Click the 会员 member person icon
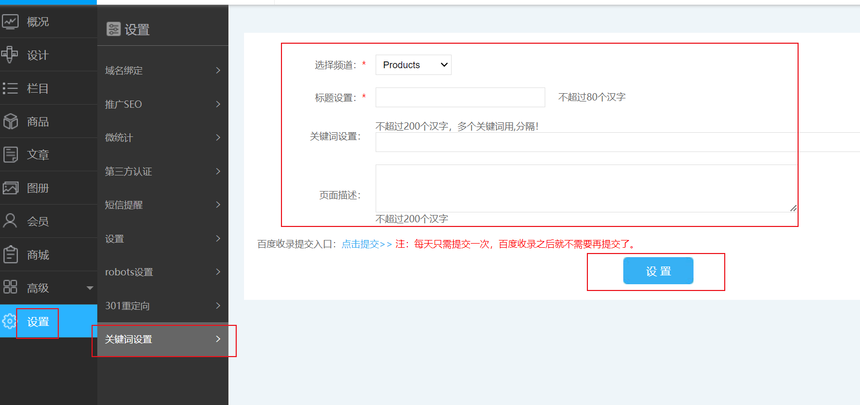Image resolution: width=860 pixels, height=405 pixels. (x=11, y=221)
